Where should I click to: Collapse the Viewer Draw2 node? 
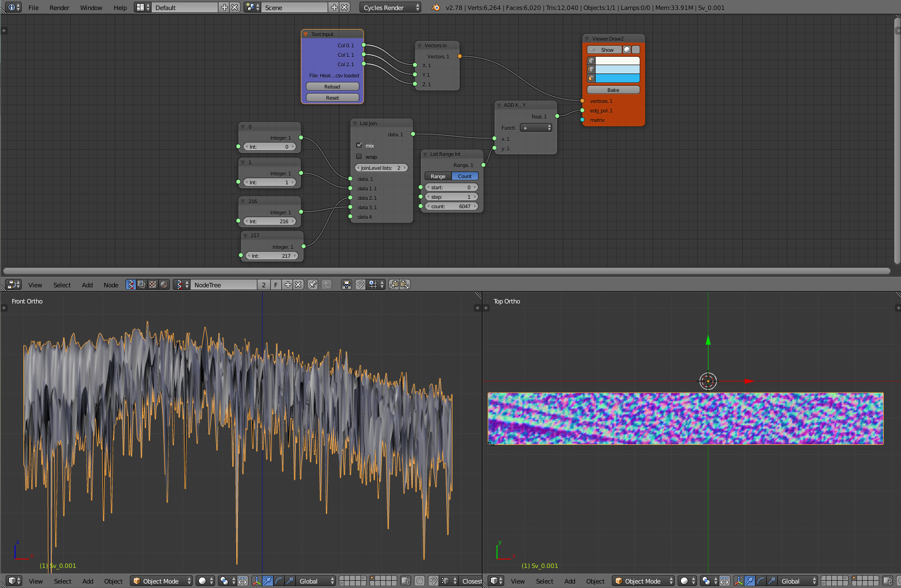[587, 38]
